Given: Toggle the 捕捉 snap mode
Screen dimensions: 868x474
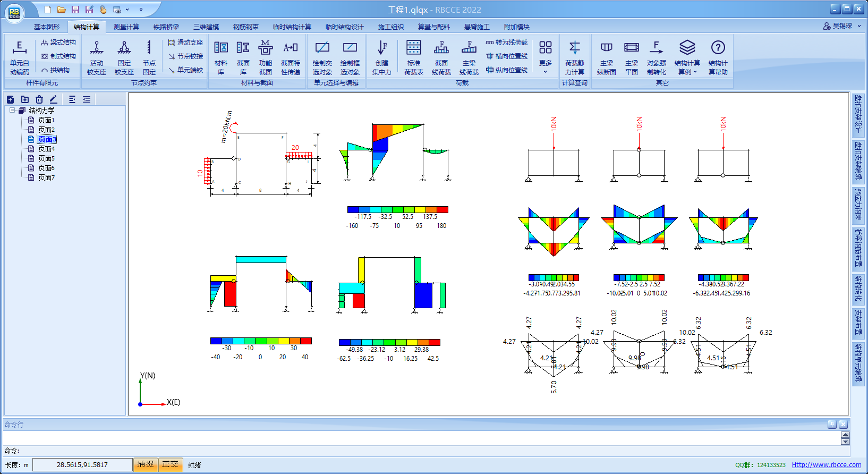Looking at the screenshot, I should (x=146, y=464).
